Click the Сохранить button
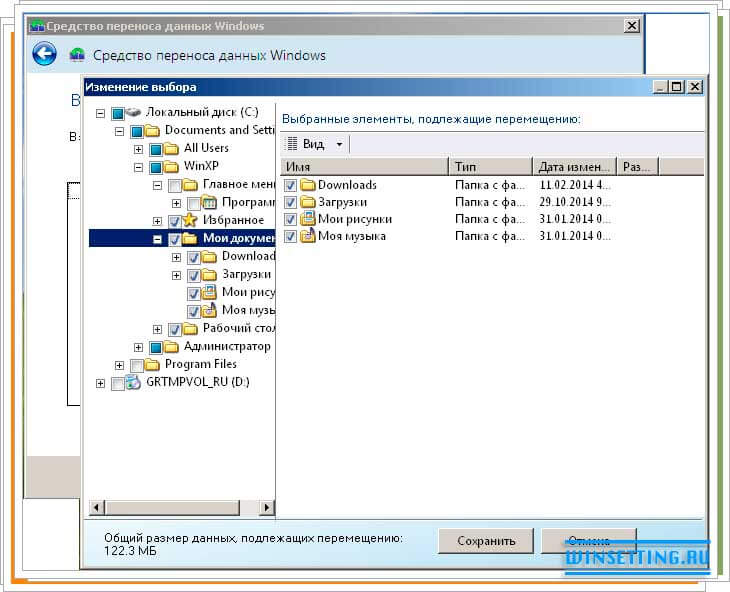The image size is (730, 592). tap(485, 541)
